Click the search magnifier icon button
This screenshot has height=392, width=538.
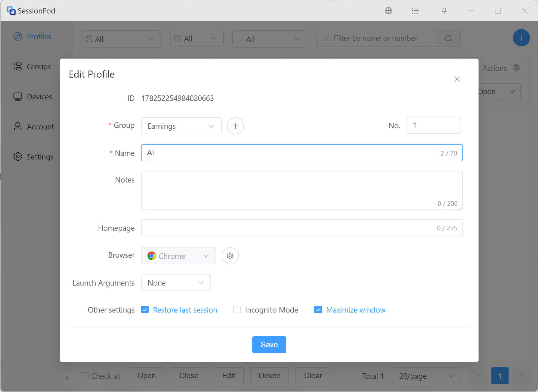448,38
